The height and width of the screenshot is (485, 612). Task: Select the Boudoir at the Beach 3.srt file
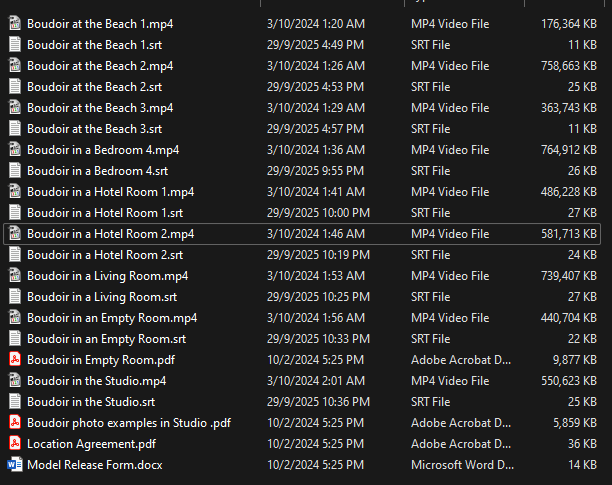tap(94, 129)
